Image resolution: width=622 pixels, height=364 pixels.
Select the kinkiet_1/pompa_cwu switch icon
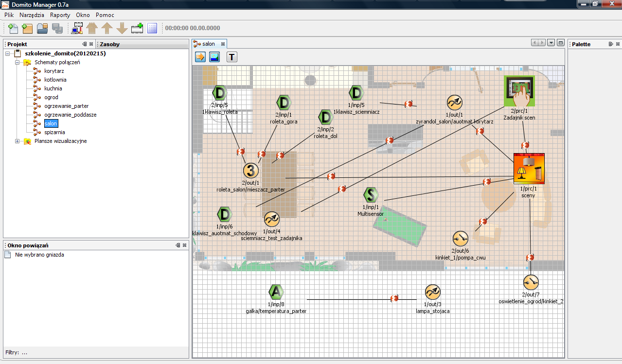(x=460, y=239)
